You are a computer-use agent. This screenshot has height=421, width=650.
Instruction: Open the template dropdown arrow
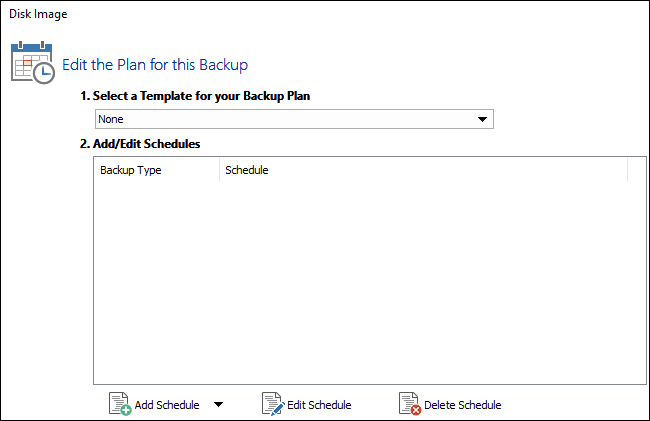pyautogui.click(x=483, y=120)
